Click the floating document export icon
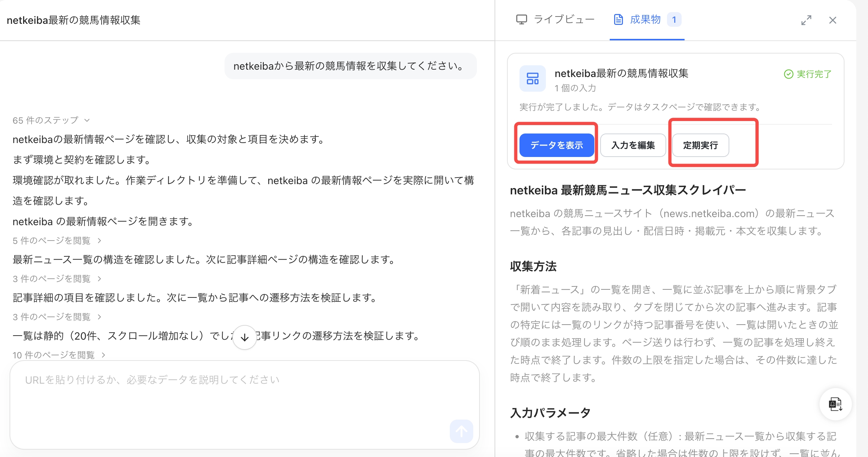The height and width of the screenshot is (457, 868). (835, 404)
